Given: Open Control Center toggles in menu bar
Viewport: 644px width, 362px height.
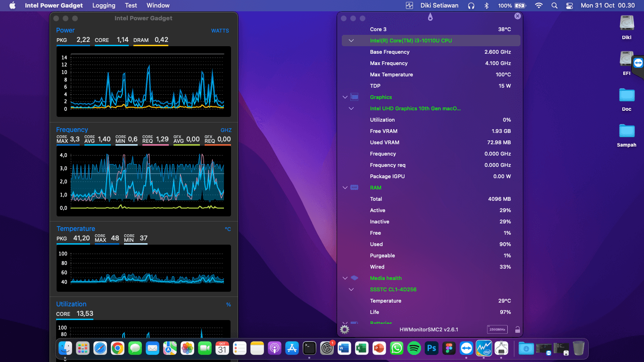Looking at the screenshot, I should [570, 6].
